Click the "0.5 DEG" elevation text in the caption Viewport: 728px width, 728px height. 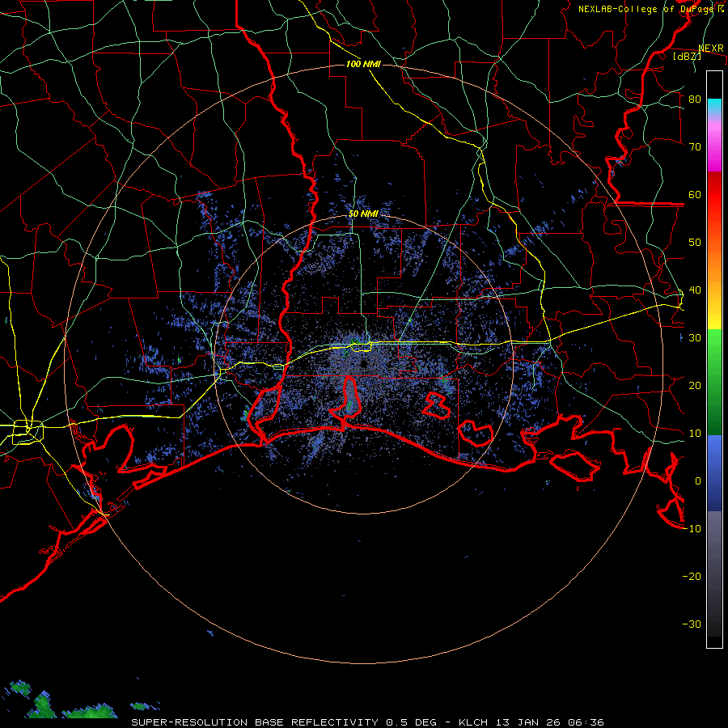[412, 722]
